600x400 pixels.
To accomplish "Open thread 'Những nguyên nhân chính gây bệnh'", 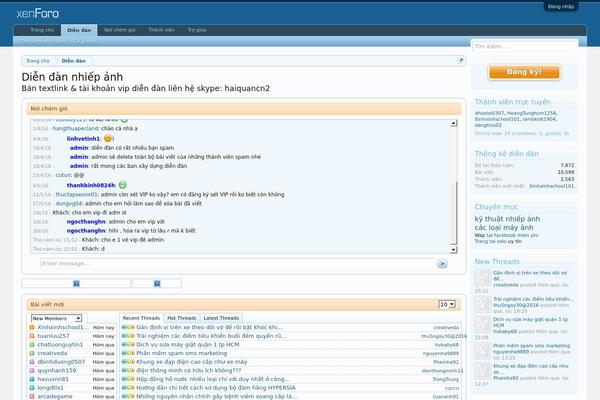I will coord(217,396).
